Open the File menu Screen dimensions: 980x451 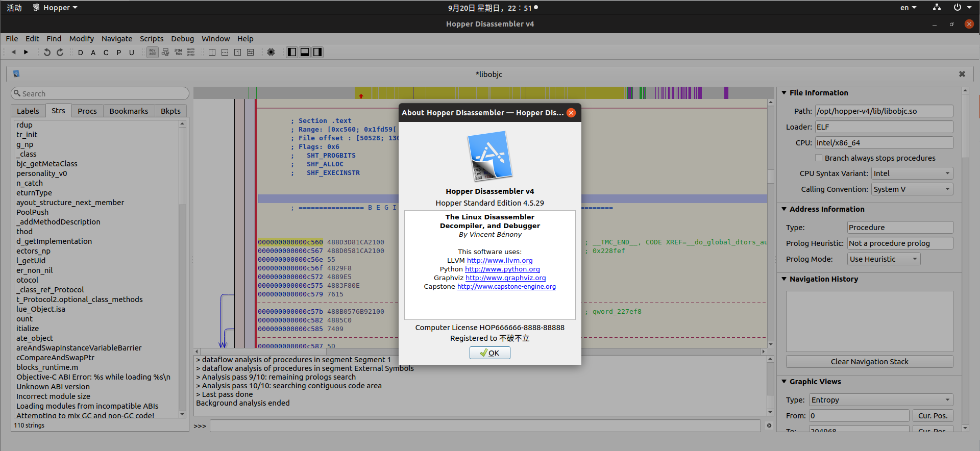[x=12, y=39]
